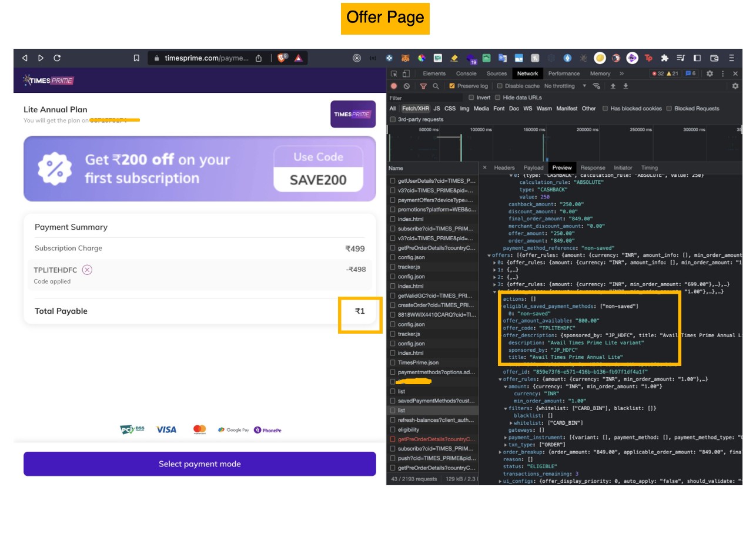Open the MetaMask fox extension

pyautogui.click(x=406, y=58)
